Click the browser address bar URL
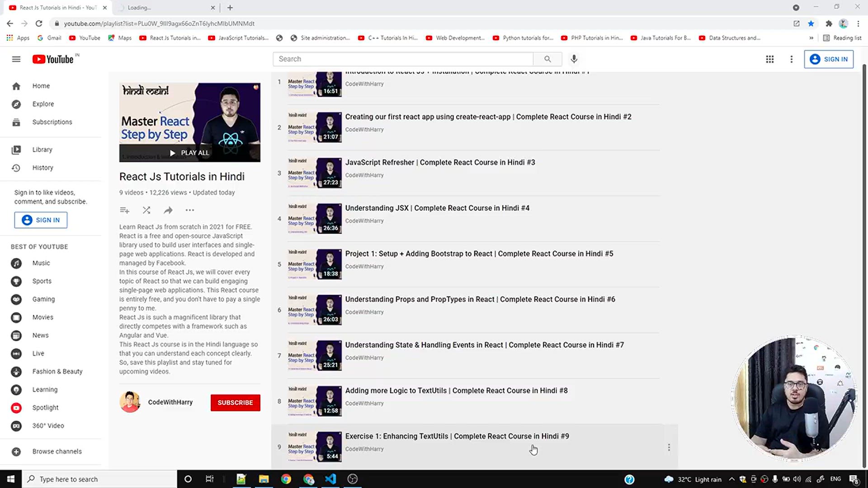Image resolution: width=868 pixels, height=488 pixels. pos(159,23)
